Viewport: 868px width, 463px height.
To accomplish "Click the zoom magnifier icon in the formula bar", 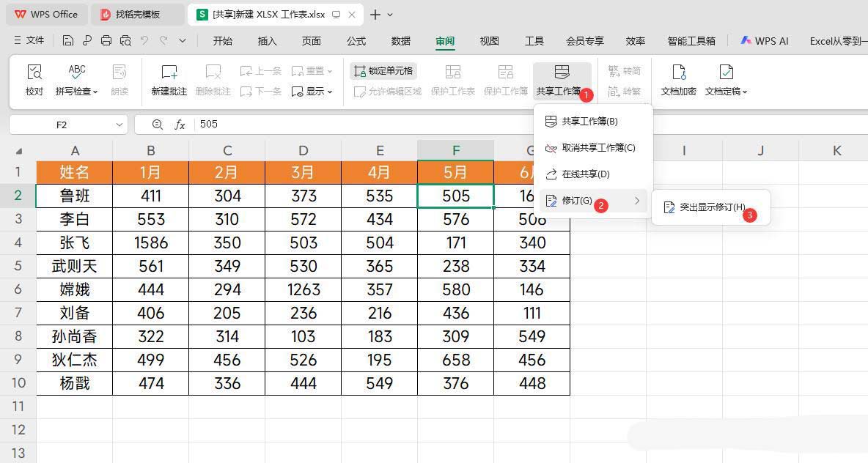I will pyautogui.click(x=157, y=125).
